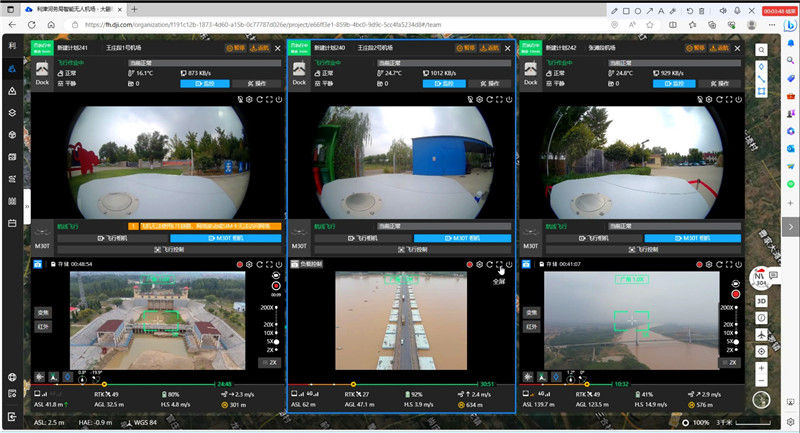800x433 pixels.
Task: Pause plan 241 with the orange 暂停 button
Action: tap(236, 48)
